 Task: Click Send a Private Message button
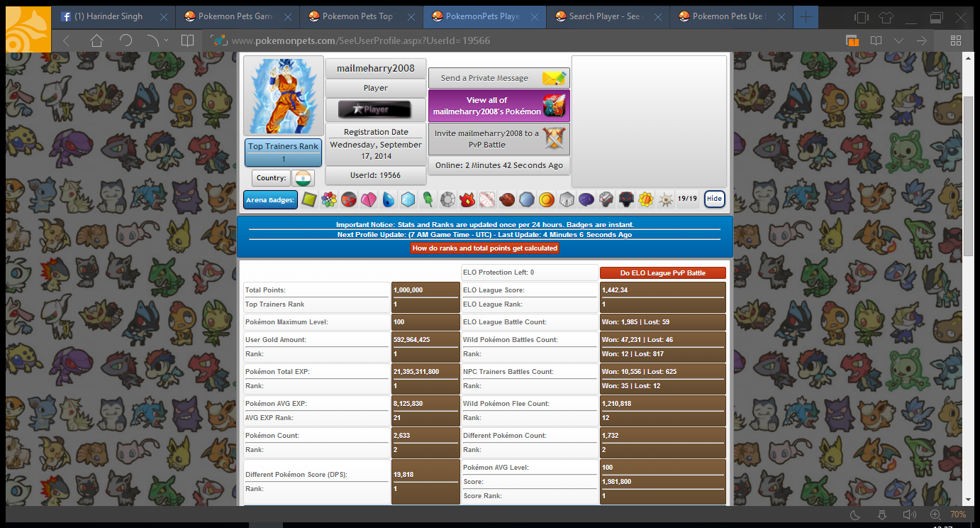pos(499,78)
